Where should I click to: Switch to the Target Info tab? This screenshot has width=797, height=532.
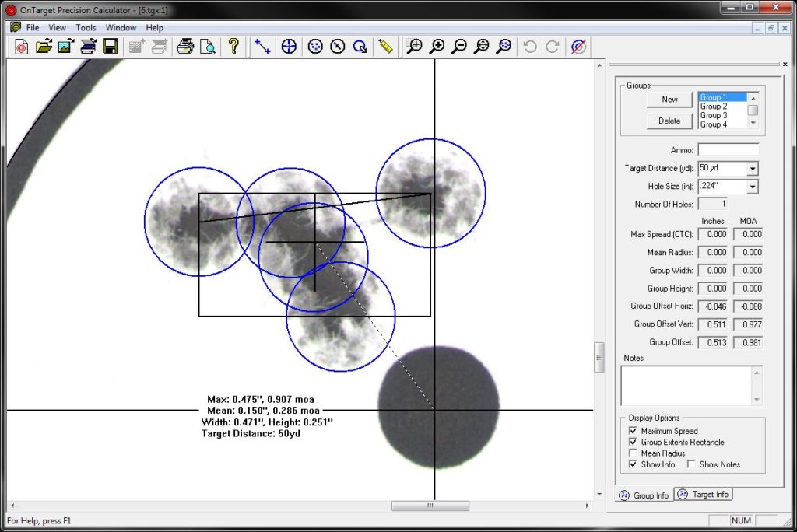point(703,494)
